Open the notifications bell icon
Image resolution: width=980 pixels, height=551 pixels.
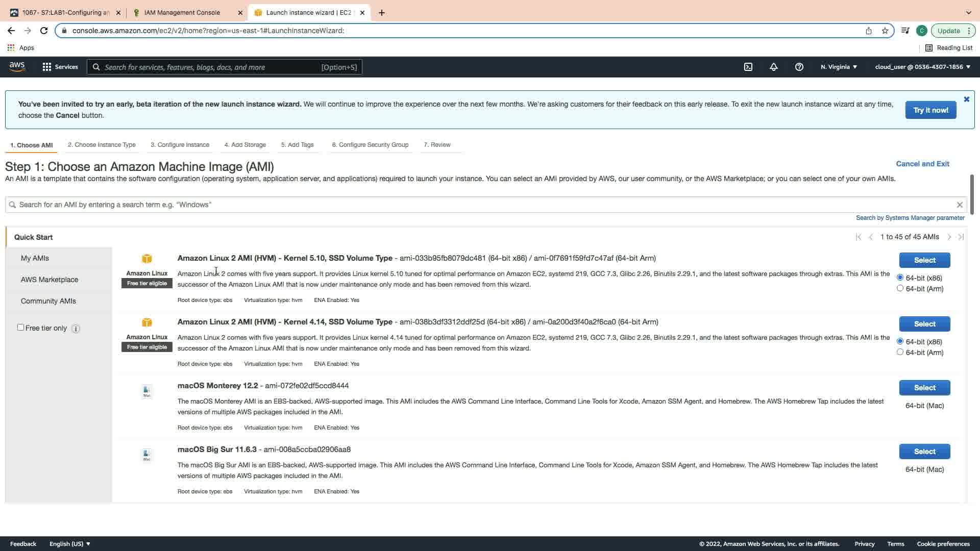tap(773, 67)
